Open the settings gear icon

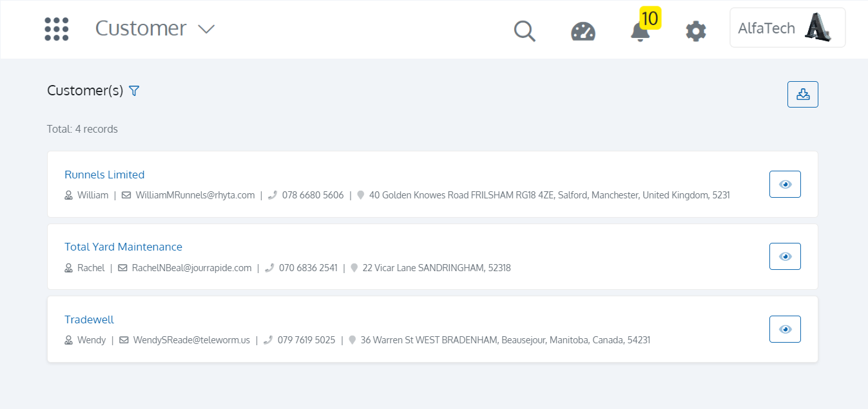(696, 31)
